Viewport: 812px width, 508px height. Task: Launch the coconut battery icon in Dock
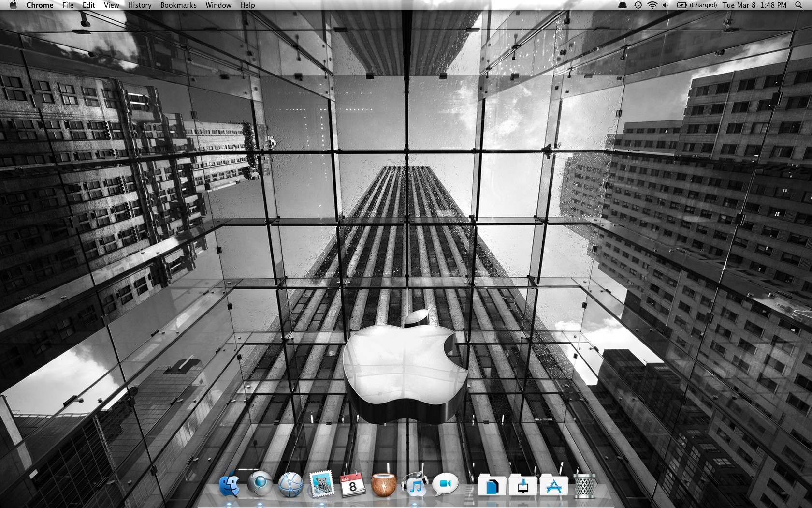pyautogui.click(x=383, y=485)
